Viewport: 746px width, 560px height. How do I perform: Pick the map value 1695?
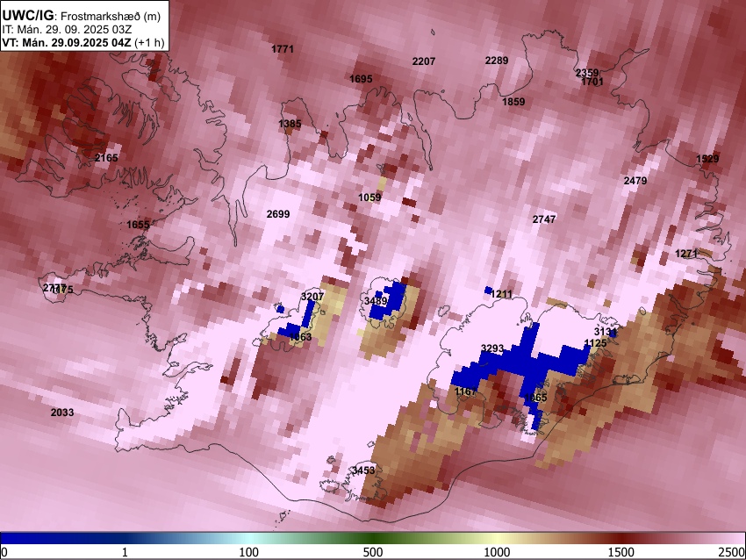[361, 79]
